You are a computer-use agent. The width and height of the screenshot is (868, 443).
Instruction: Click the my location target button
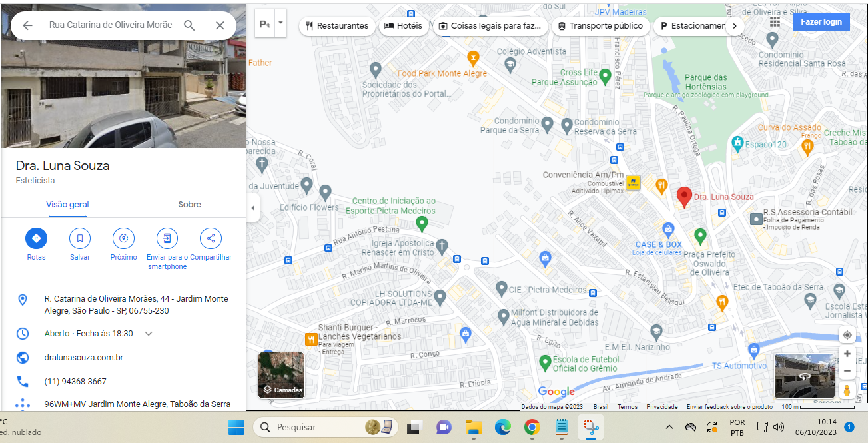[x=847, y=335]
